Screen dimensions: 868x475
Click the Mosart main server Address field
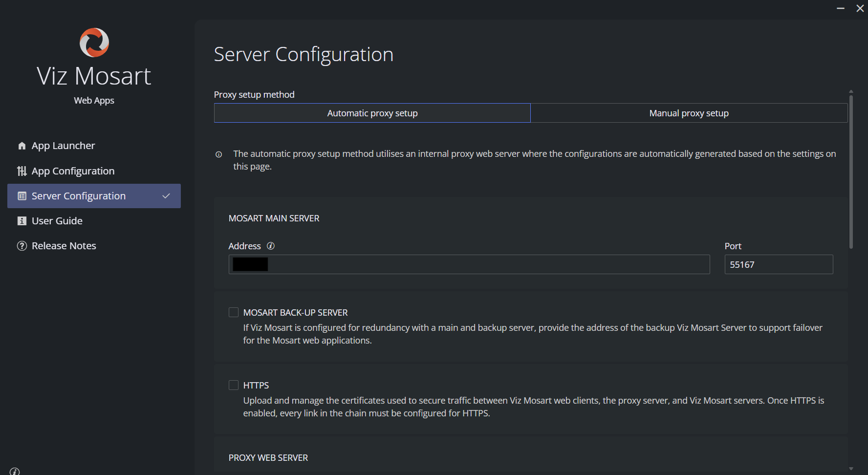(469, 264)
